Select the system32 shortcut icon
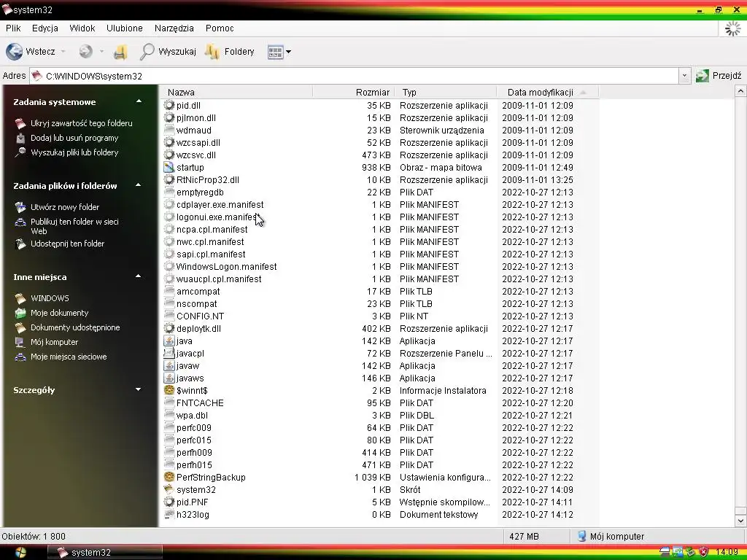The width and height of the screenshot is (747, 560). tap(169, 489)
